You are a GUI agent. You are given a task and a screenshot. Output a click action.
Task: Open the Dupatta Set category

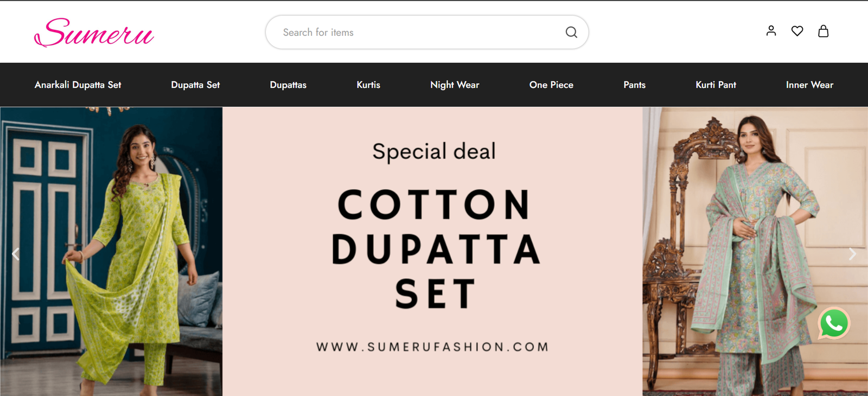[195, 85]
